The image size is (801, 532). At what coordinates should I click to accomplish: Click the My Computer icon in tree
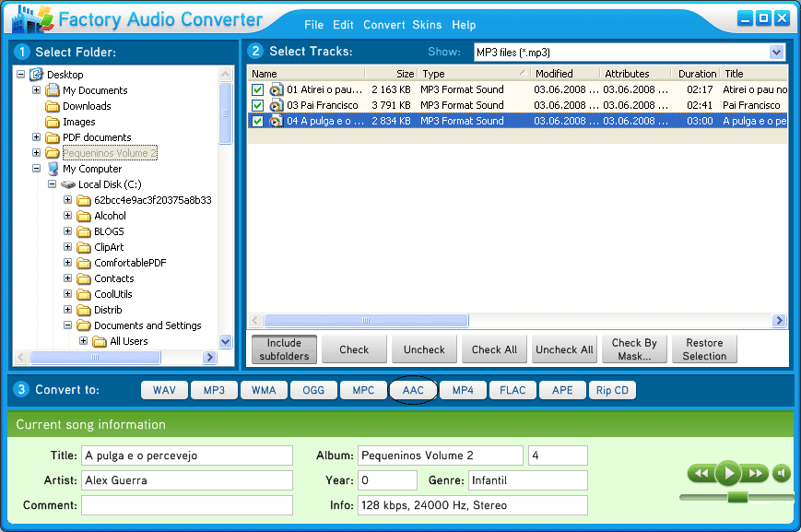coord(53,169)
